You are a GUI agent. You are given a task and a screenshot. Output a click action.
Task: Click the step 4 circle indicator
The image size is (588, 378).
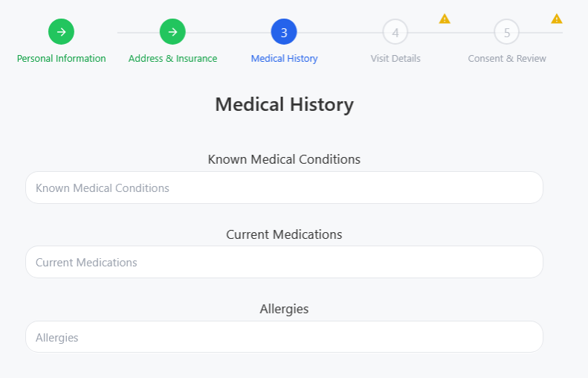point(395,32)
